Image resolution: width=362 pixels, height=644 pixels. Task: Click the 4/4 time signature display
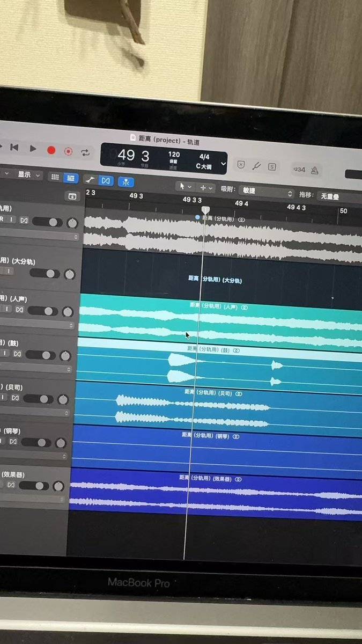(x=204, y=157)
